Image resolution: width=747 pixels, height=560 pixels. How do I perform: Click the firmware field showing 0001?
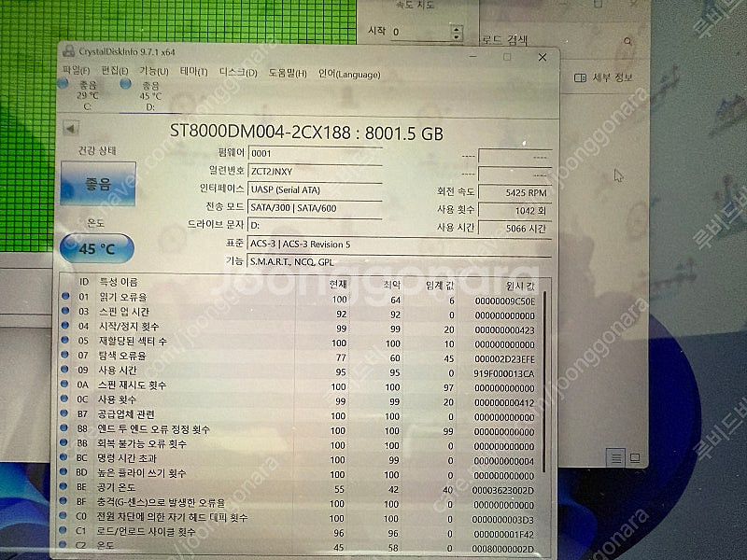pos(315,153)
